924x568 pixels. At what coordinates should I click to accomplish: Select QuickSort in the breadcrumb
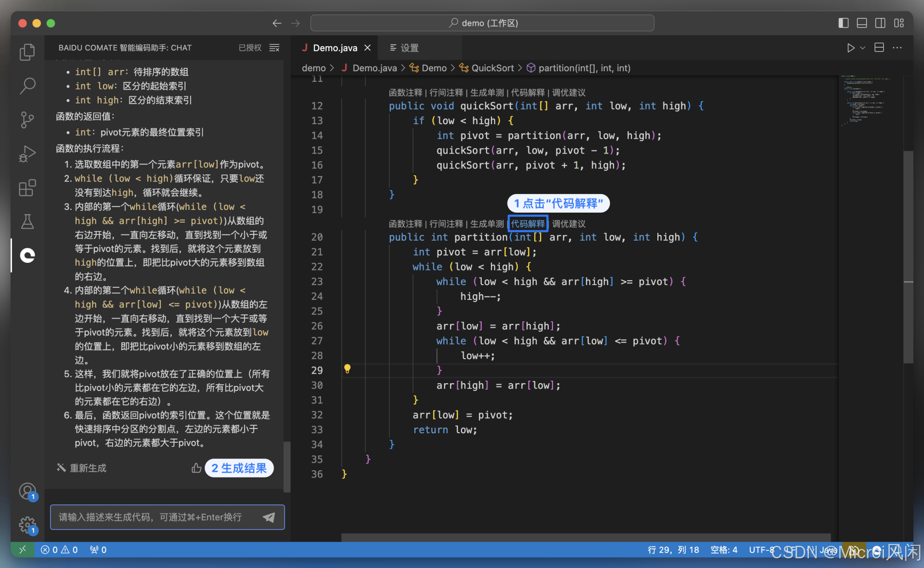[492, 68]
